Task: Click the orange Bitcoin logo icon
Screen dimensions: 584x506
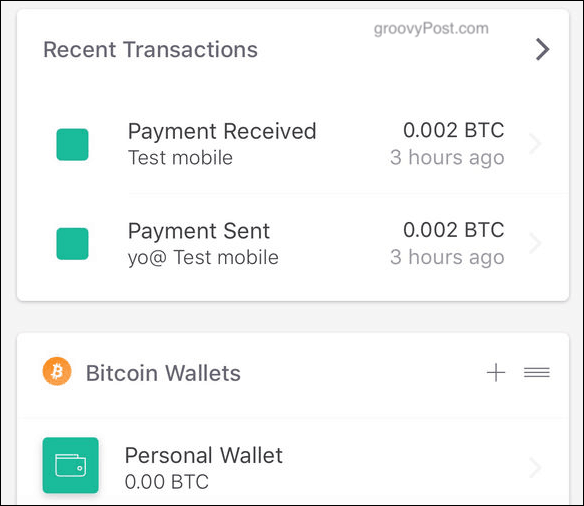Action: (x=57, y=371)
